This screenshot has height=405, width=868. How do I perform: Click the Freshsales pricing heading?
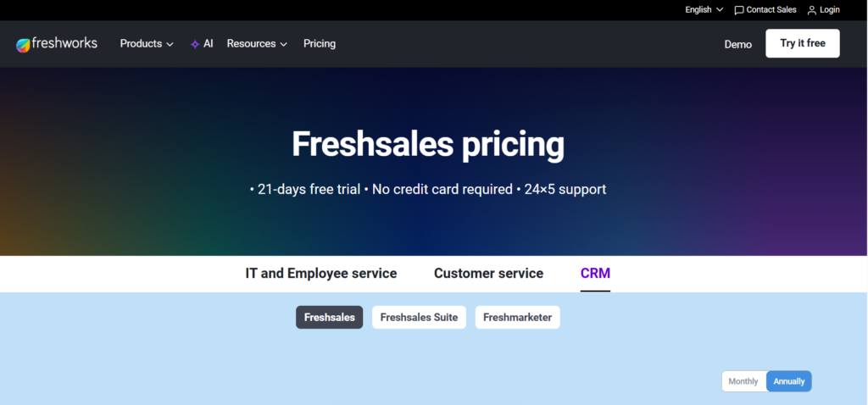point(428,145)
